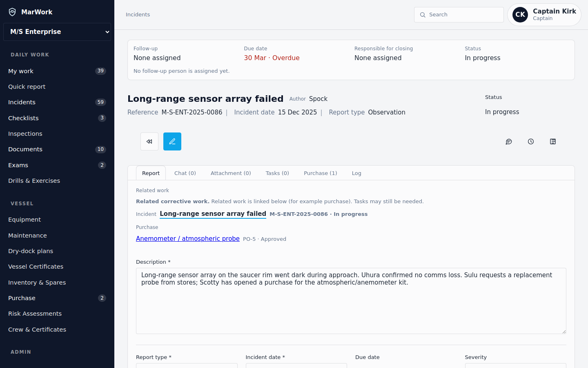Open Equipment in the sidebar
The image size is (588, 368).
pos(57,220)
